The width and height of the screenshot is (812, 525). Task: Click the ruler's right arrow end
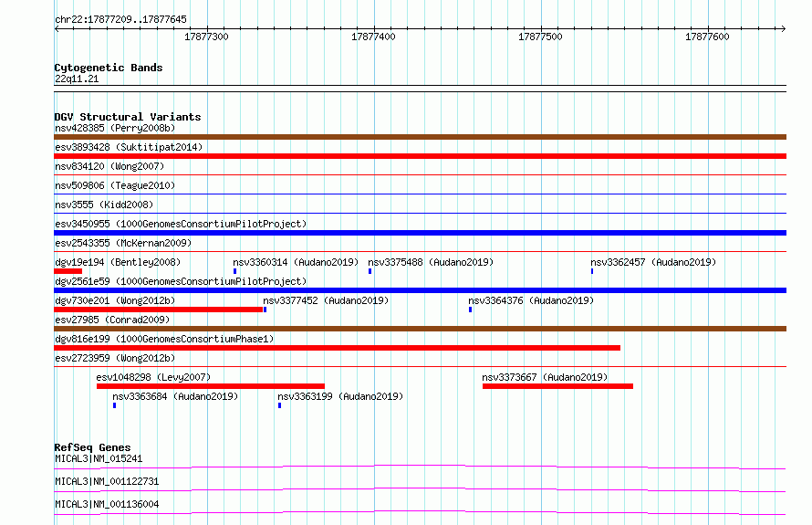pyautogui.click(x=784, y=28)
